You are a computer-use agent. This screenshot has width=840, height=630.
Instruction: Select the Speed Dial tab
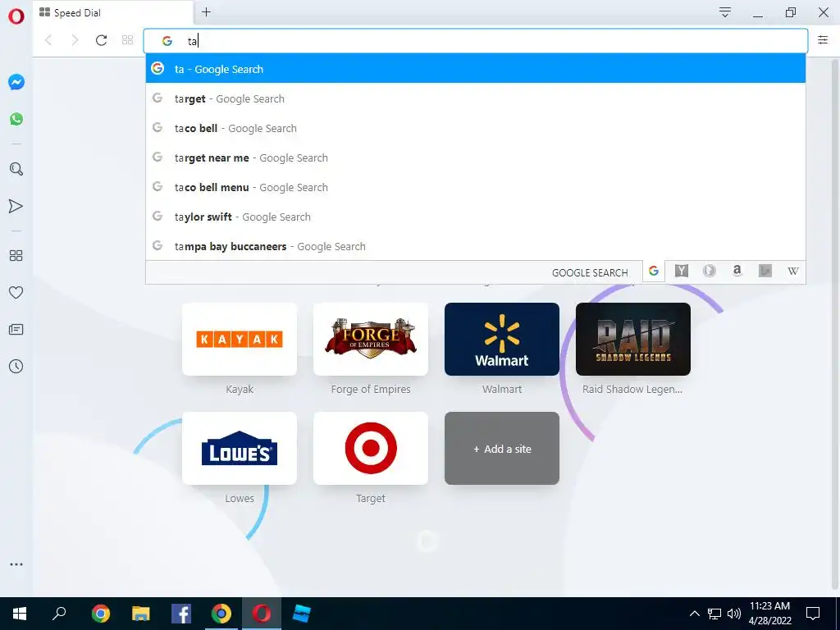[112, 13]
